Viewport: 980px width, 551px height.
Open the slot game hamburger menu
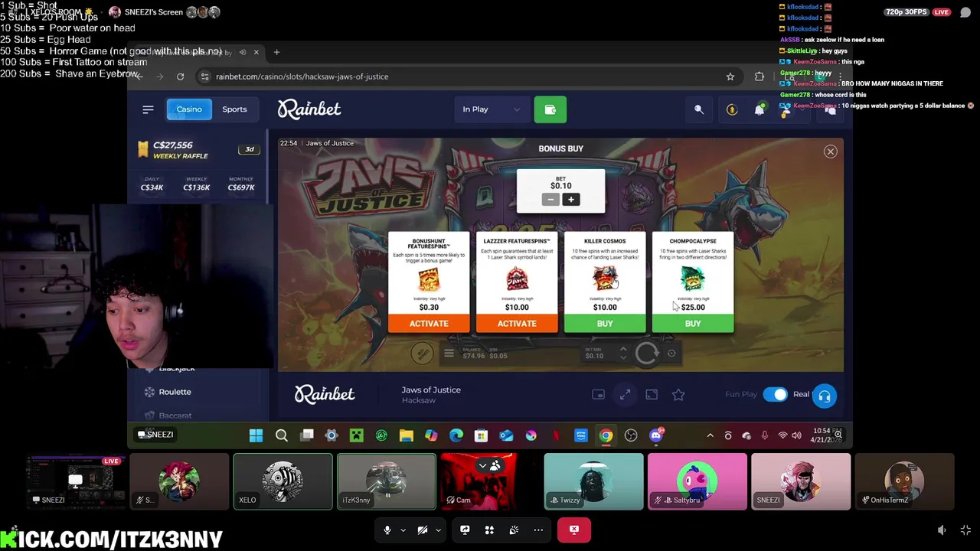(449, 354)
